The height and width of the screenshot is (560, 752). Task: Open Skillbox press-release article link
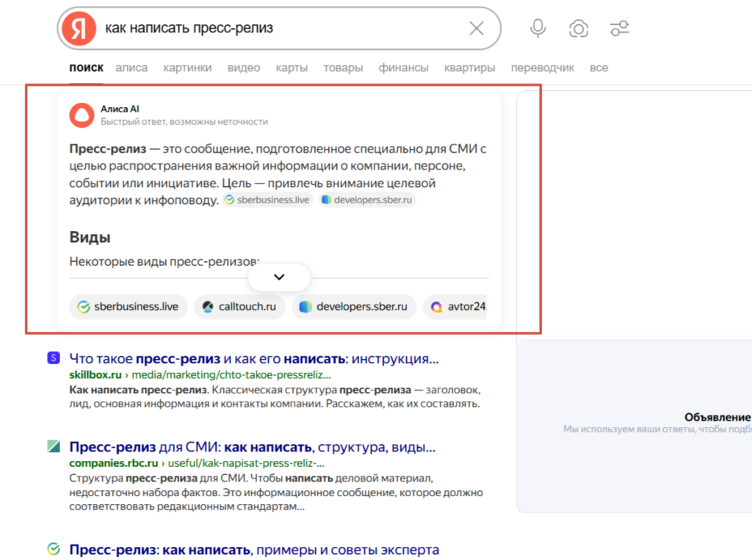coord(253,359)
